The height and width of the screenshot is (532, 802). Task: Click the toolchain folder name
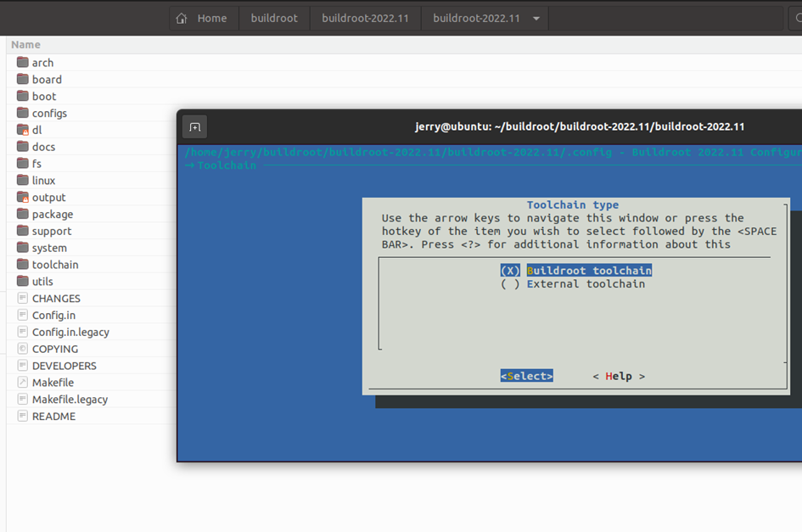(x=55, y=265)
